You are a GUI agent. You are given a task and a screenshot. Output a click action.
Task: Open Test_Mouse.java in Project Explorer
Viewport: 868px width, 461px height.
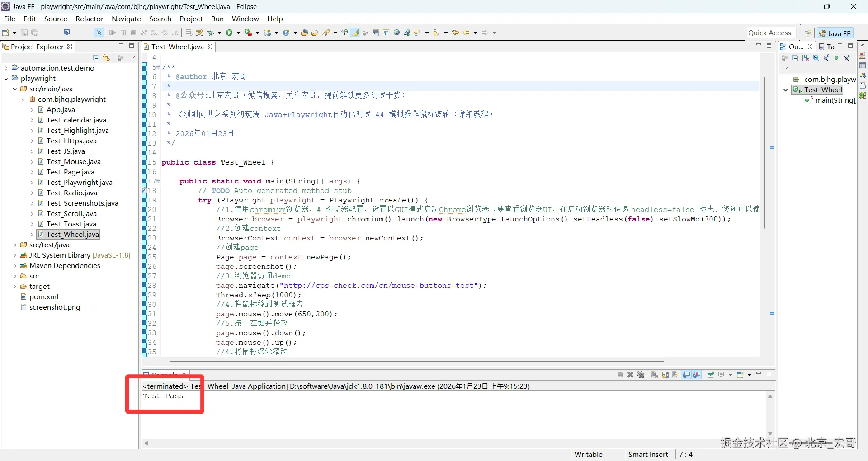coord(74,162)
